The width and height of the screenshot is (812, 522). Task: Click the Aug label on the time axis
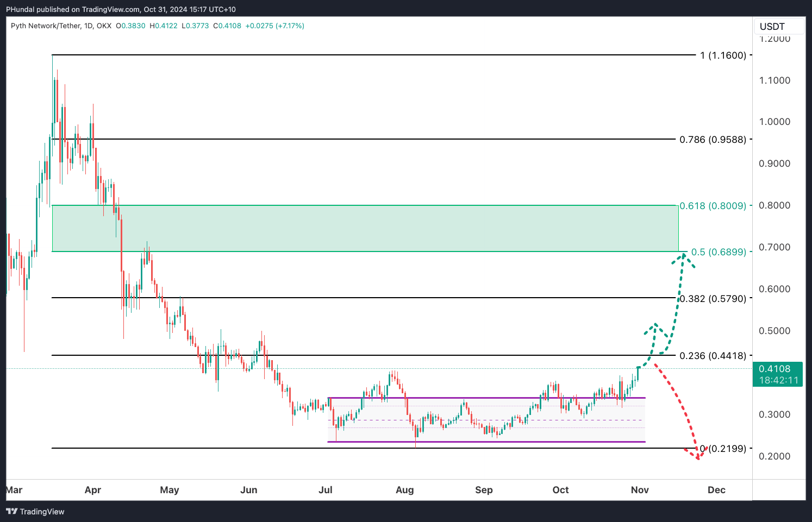405,490
